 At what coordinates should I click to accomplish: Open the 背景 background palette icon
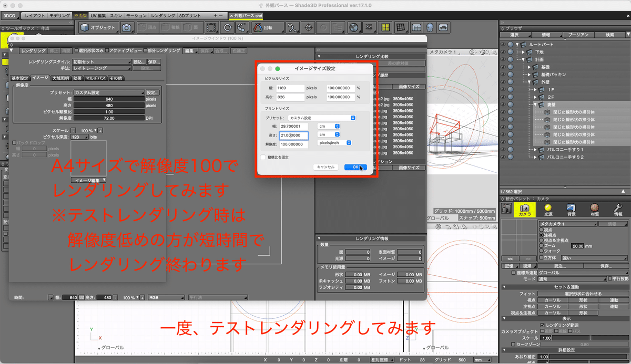(x=572, y=210)
